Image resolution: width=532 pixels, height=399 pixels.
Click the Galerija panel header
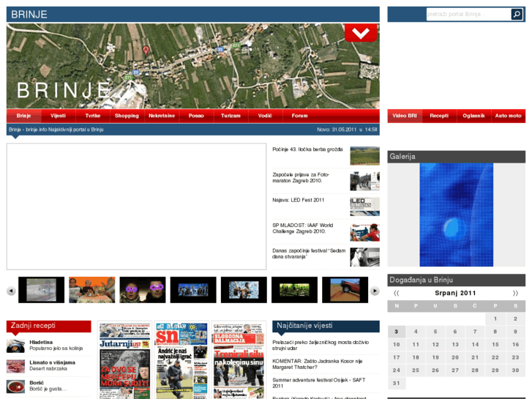[x=457, y=157]
